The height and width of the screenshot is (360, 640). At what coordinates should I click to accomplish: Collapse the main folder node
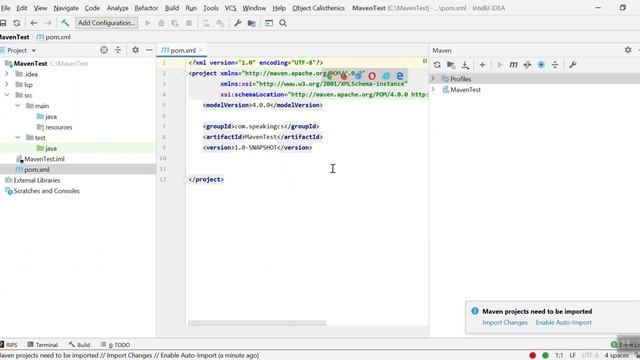(x=18, y=106)
